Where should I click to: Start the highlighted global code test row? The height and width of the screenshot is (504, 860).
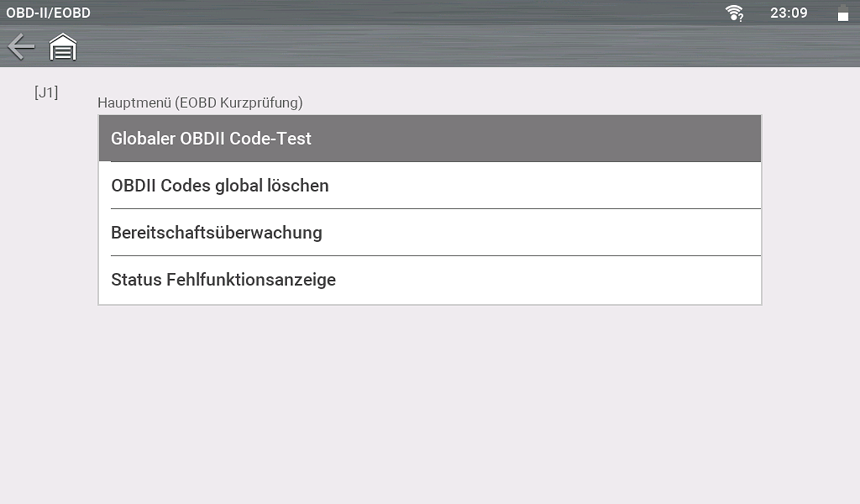tap(429, 138)
